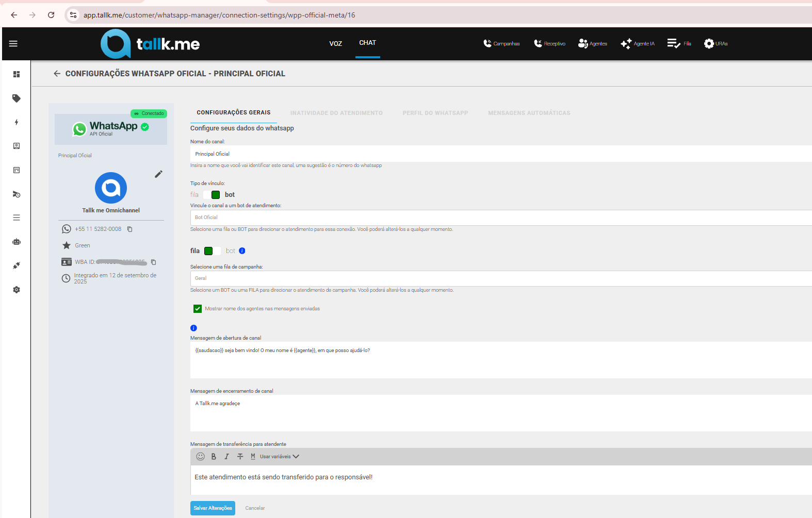Click info icon above Mensagem de abertura

click(x=193, y=328)
